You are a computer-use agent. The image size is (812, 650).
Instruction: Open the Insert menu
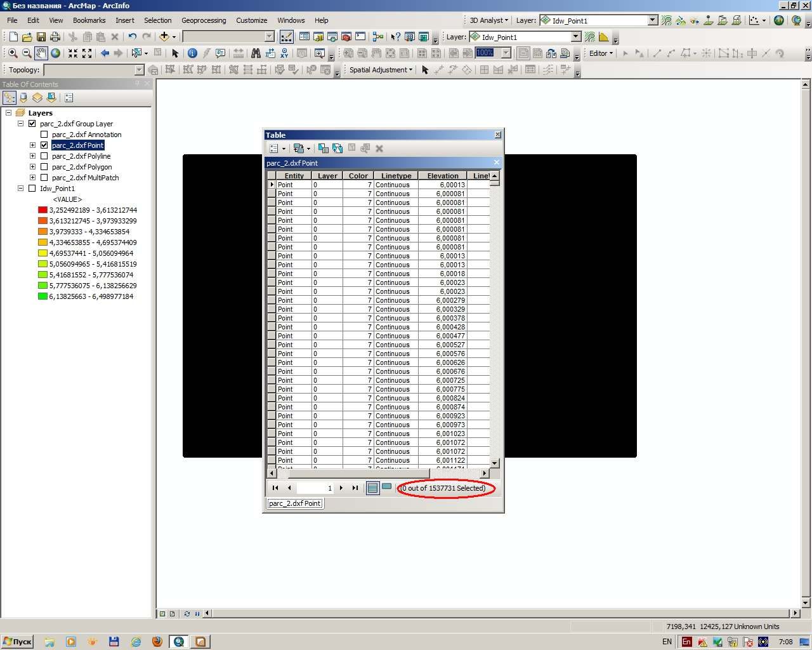(124, 20)
